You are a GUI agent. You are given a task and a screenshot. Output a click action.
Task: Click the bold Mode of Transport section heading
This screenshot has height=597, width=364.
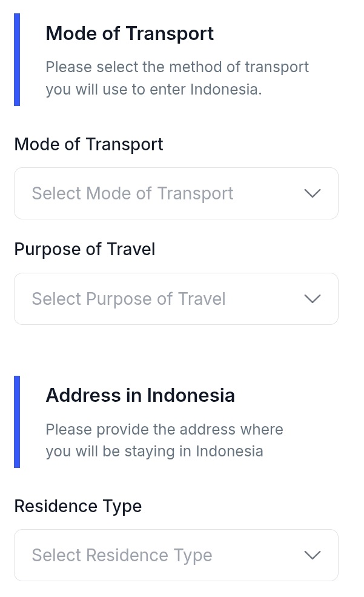pos(130,33)
